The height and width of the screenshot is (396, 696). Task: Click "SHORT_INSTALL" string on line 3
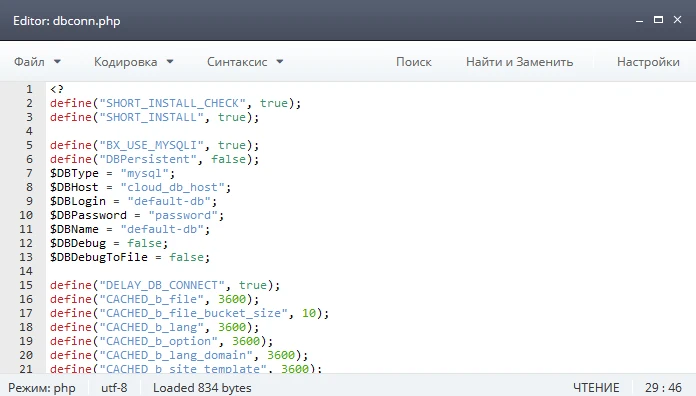(151, 117)
